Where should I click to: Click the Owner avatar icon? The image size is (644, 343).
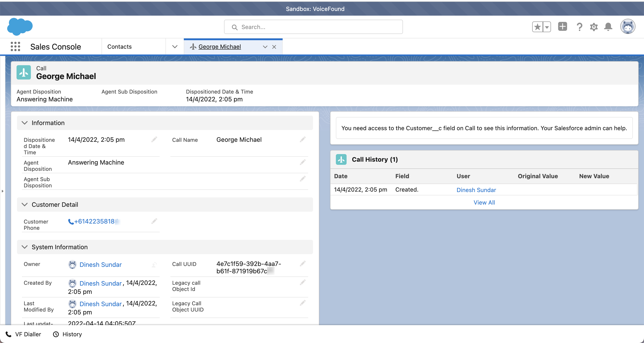coord(72,265)
